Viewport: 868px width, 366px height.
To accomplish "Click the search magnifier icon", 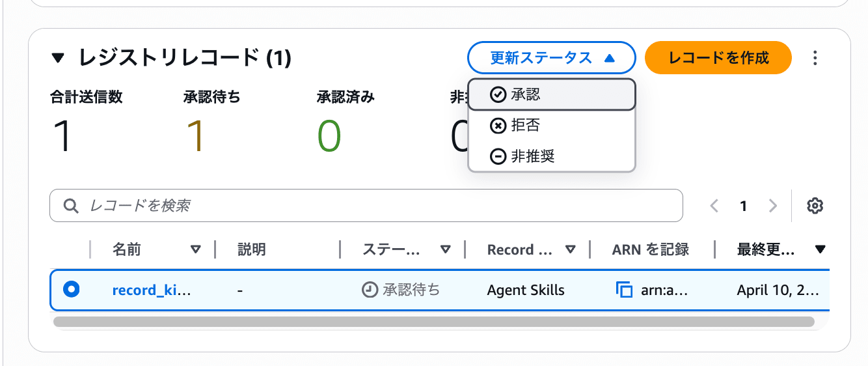I will point(71,206).
